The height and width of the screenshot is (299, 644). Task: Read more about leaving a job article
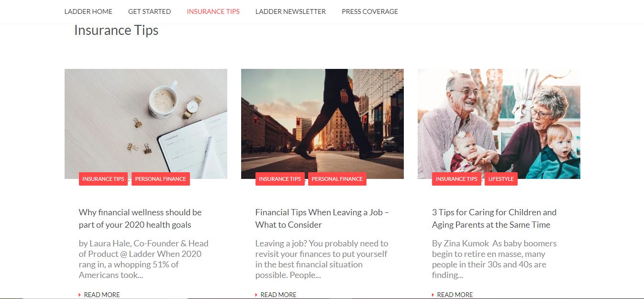pyautogui.click(x=276, y=295)
